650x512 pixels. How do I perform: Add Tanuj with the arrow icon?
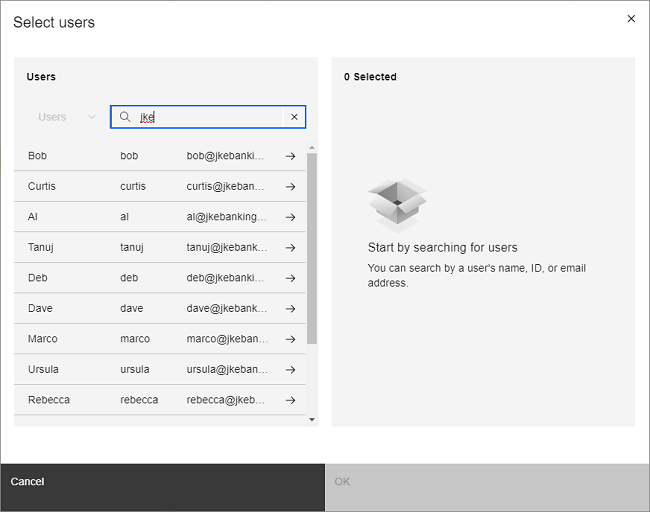[x=290, y=248]
